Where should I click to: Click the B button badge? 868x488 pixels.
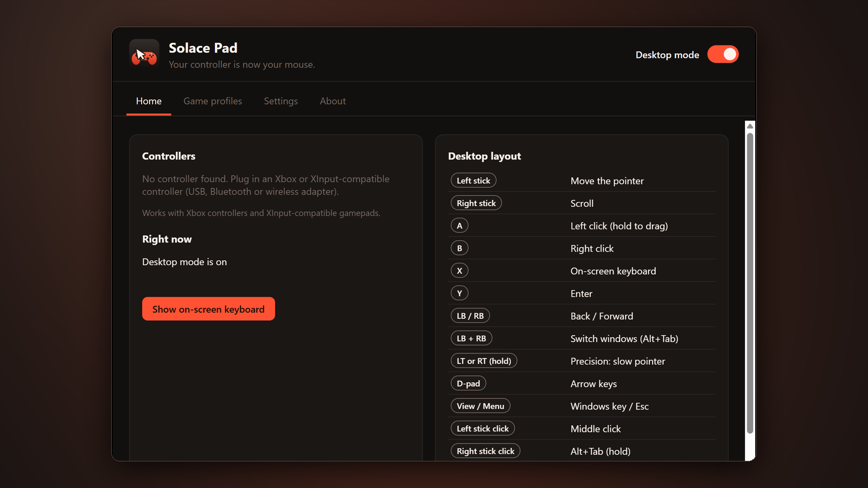pyautogui.click(x=459, y=248)
